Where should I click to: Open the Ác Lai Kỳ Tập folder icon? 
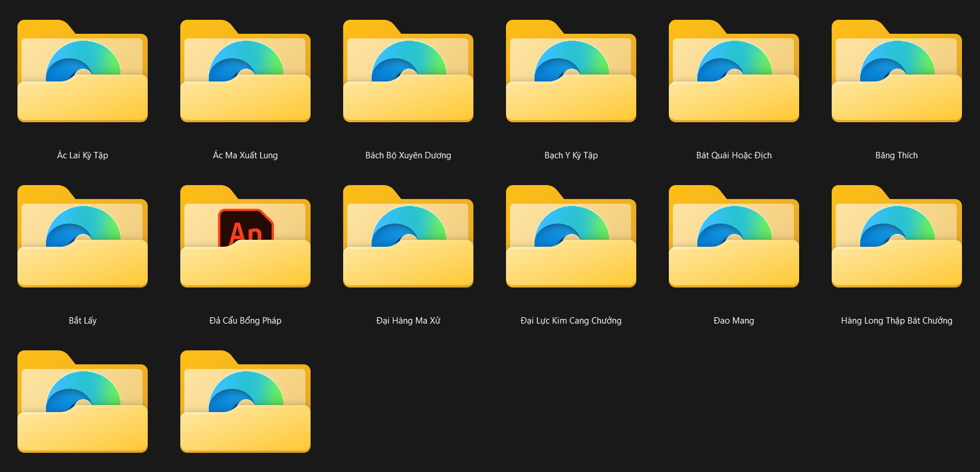tap(83, 72)
